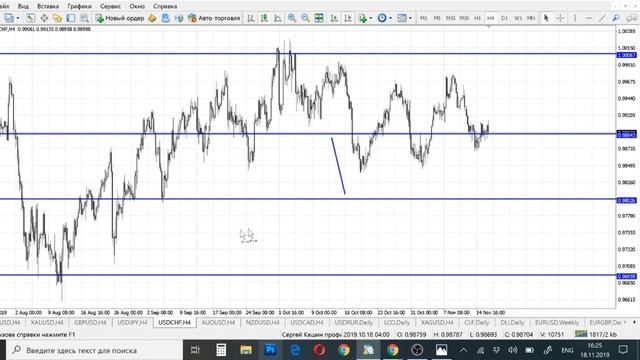The width and height of the screenshot is (640, 360).
Task: Open Calculator from the taskbar
Action: [x=221, y=350]
